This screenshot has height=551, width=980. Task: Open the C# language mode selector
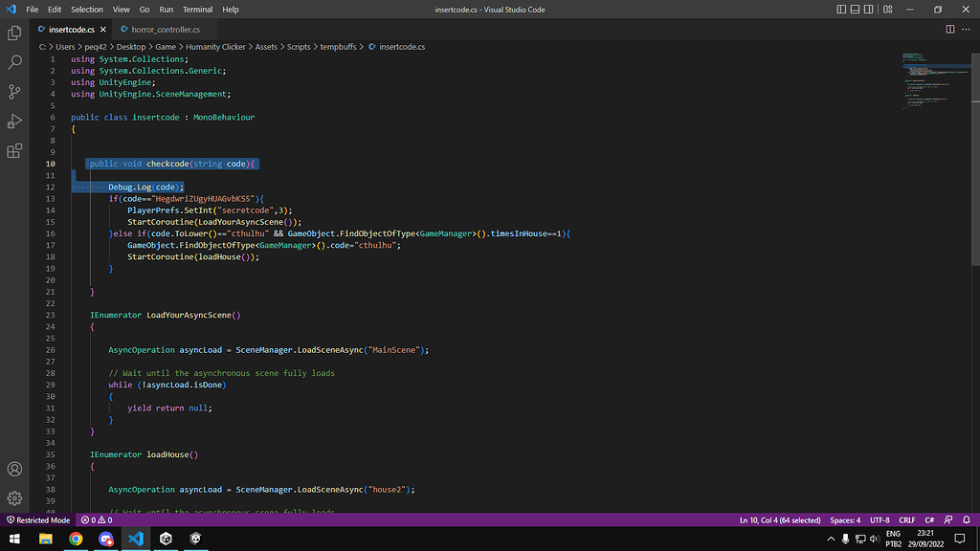[929, 520]
